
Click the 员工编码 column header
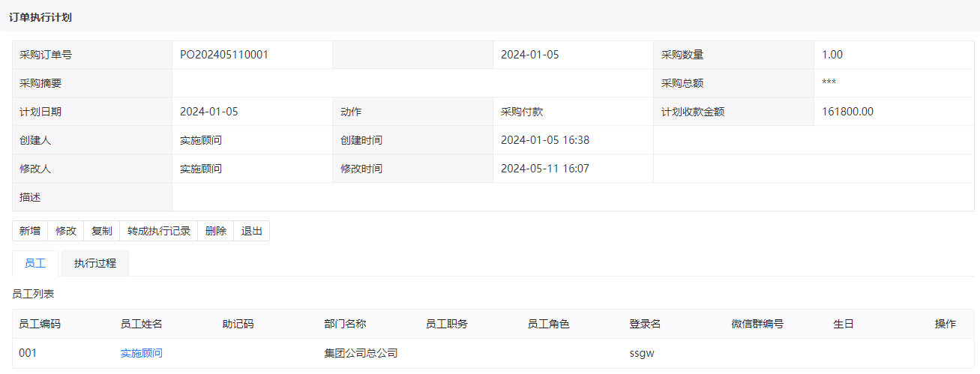(40, 324)
